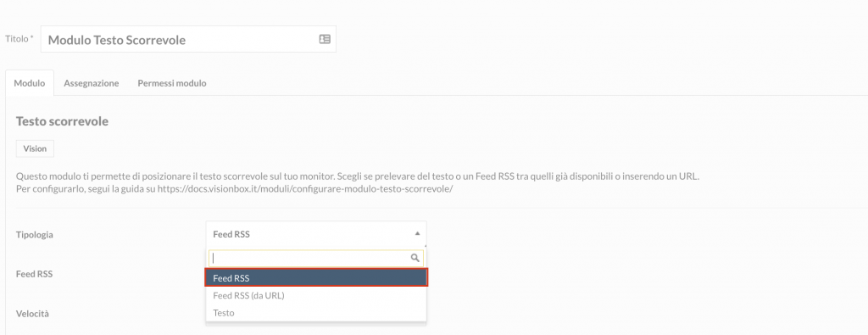Go to the Permessi modulo tab
The height and width of the screenshot is (335, 868).
[172, 83]
